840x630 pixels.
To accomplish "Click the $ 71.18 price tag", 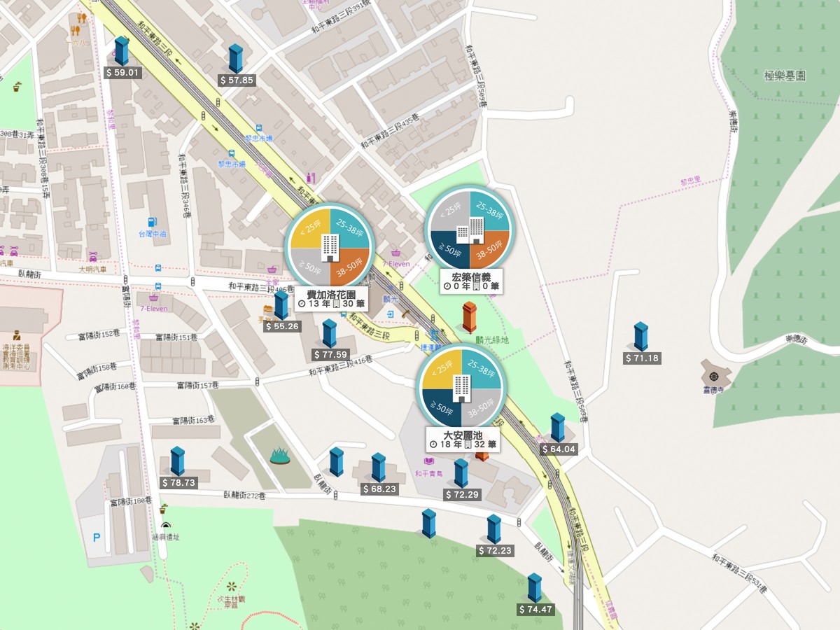I will (642, 358).
